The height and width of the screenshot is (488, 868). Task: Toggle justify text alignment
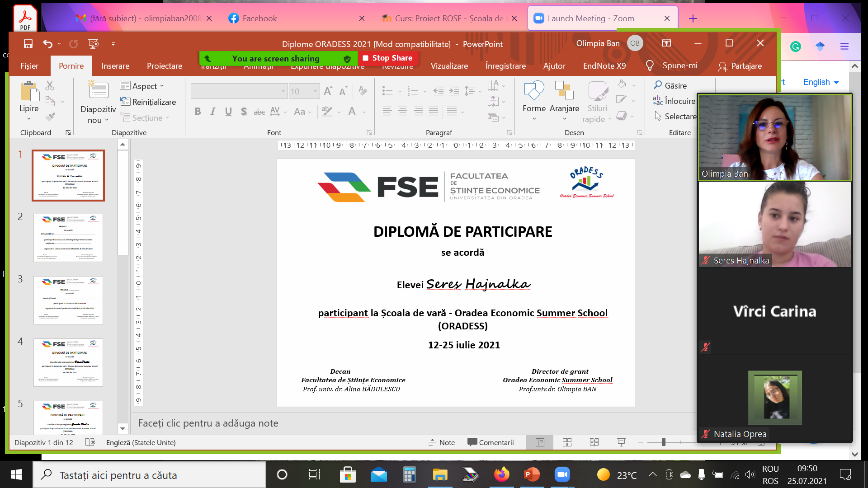tap(433, 112)
